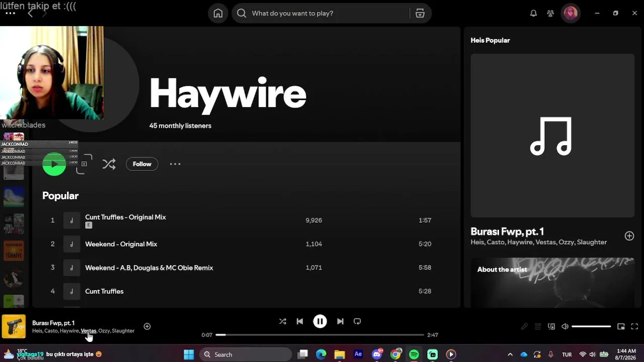This screenshot has width=644, height=362.
Task: Toggle shuffle in the player controls
Action: coord(283,321)
